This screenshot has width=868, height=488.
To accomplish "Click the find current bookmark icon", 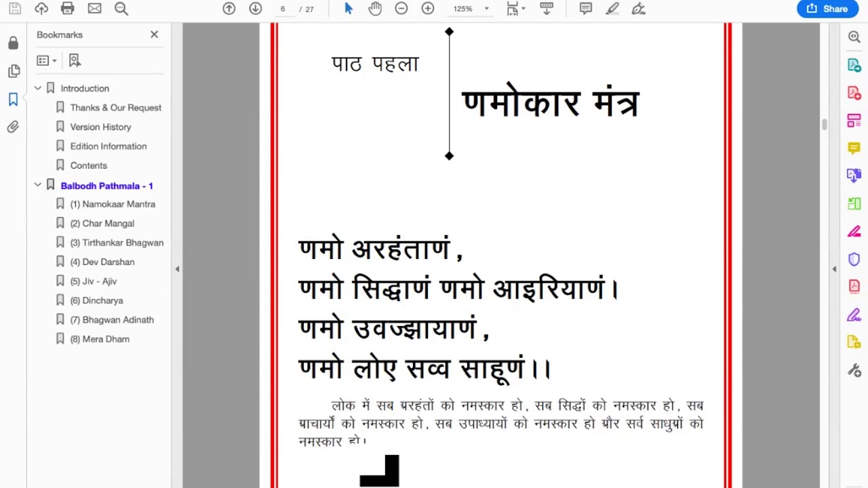I will click(x=75, y=61).
